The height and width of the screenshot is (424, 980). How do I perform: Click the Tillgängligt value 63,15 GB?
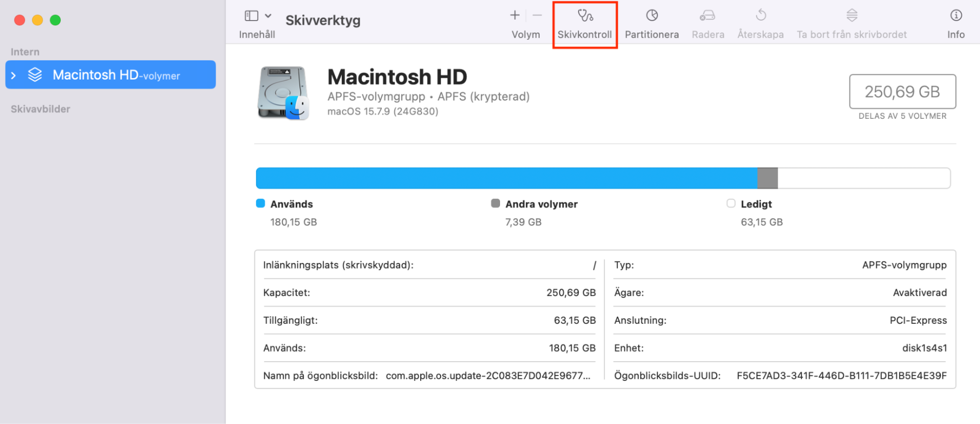(x=575, y=320)
